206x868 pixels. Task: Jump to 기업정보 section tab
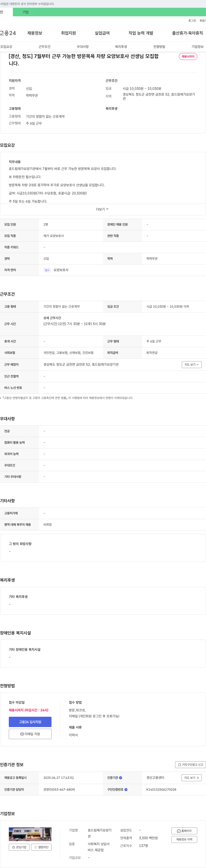tap(198, 46)
